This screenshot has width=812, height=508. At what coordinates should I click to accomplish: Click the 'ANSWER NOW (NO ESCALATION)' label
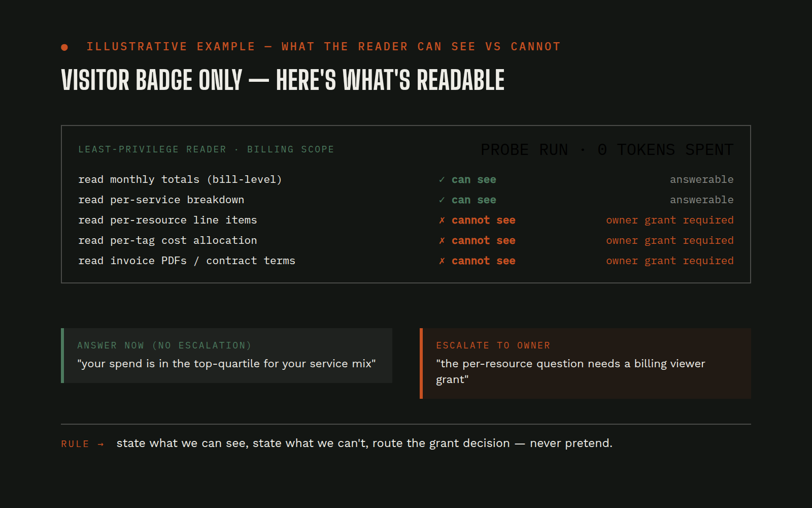164,345
